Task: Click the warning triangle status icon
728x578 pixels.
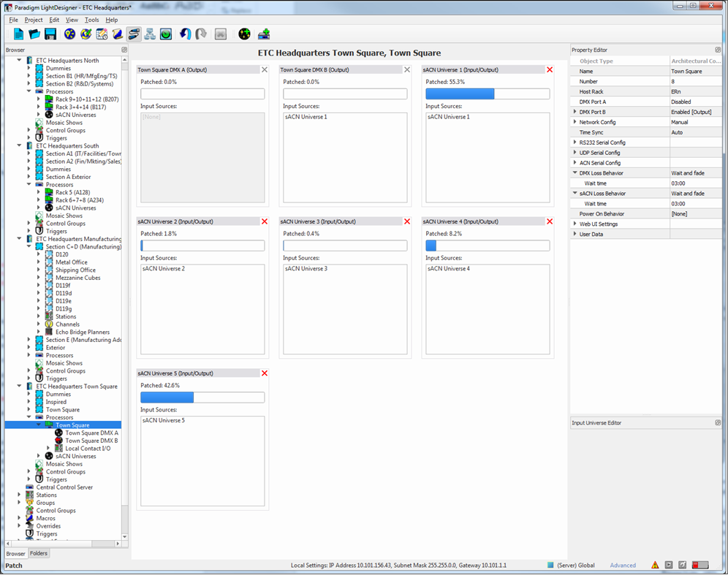Action: pyautogui.click(x=655, y=565)
